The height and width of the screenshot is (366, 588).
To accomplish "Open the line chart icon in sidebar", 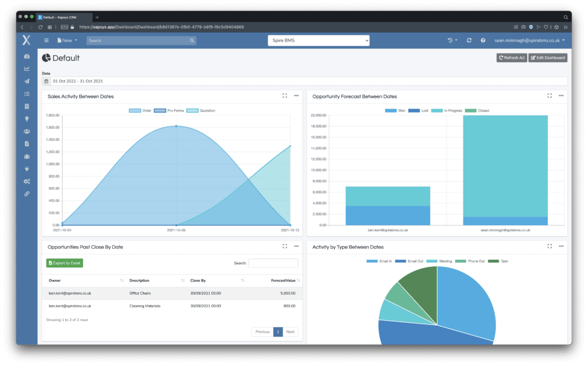I will coord(26,69).
